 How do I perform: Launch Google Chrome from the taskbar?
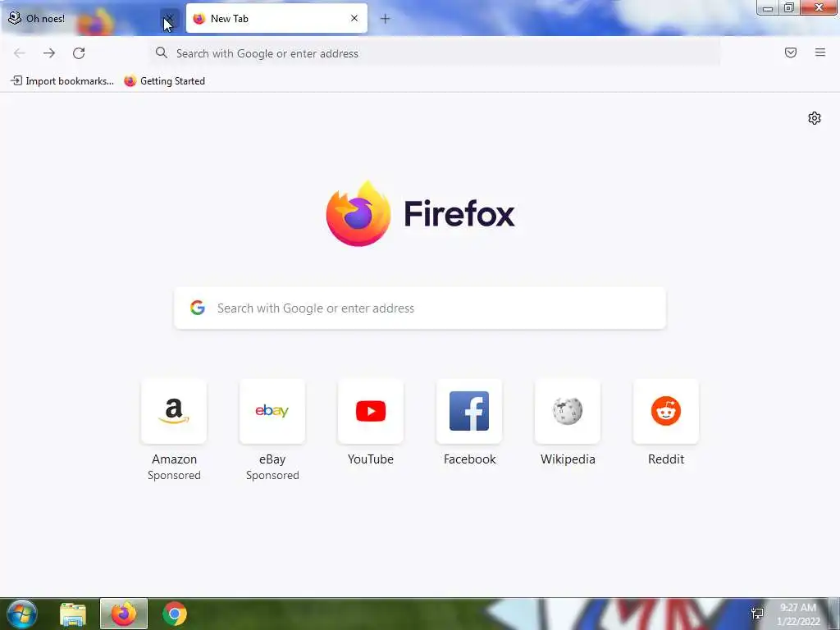click(174, 614)
